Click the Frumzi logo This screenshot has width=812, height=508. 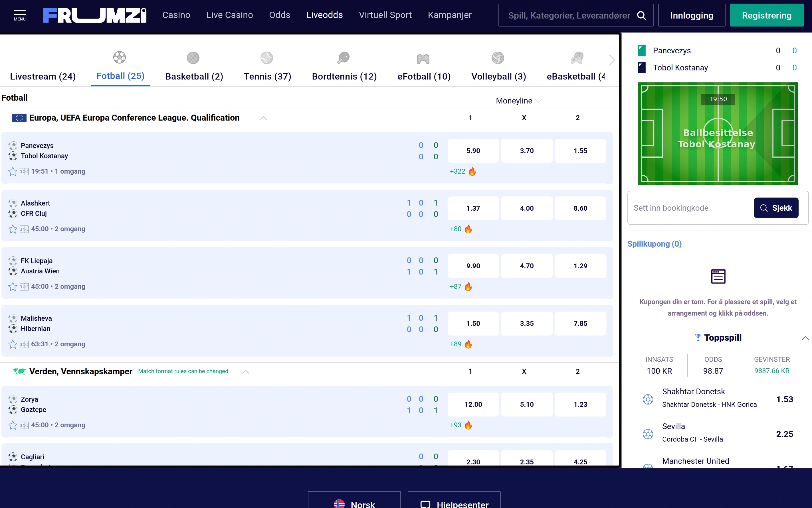pos(95,15)
